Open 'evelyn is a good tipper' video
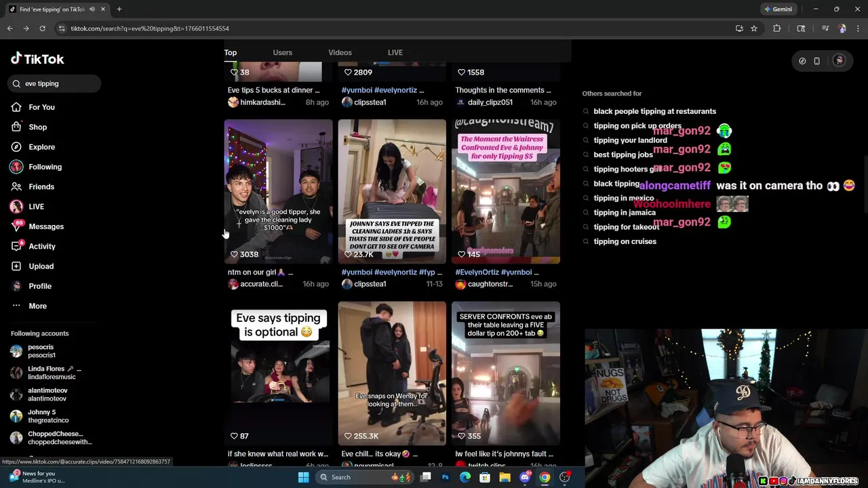This screenshot has width=868, height=488. 278,191
